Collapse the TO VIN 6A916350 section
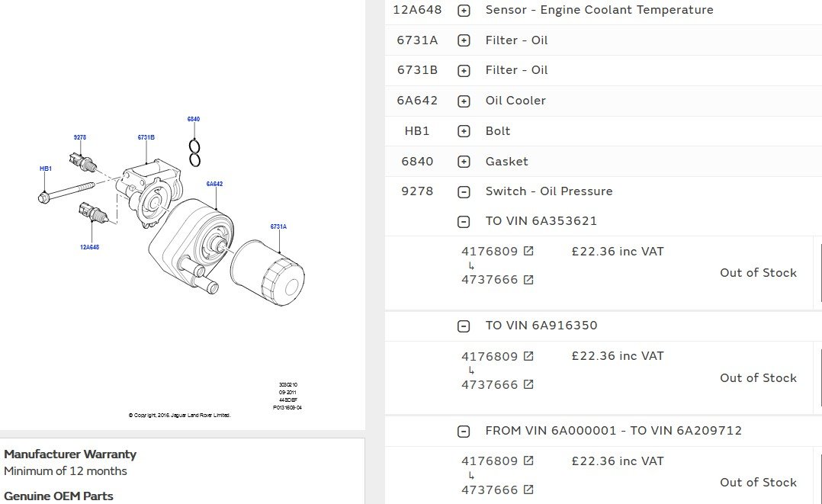Image resolution: width=822 pixels, height=504 pixels. coord(464,326)
